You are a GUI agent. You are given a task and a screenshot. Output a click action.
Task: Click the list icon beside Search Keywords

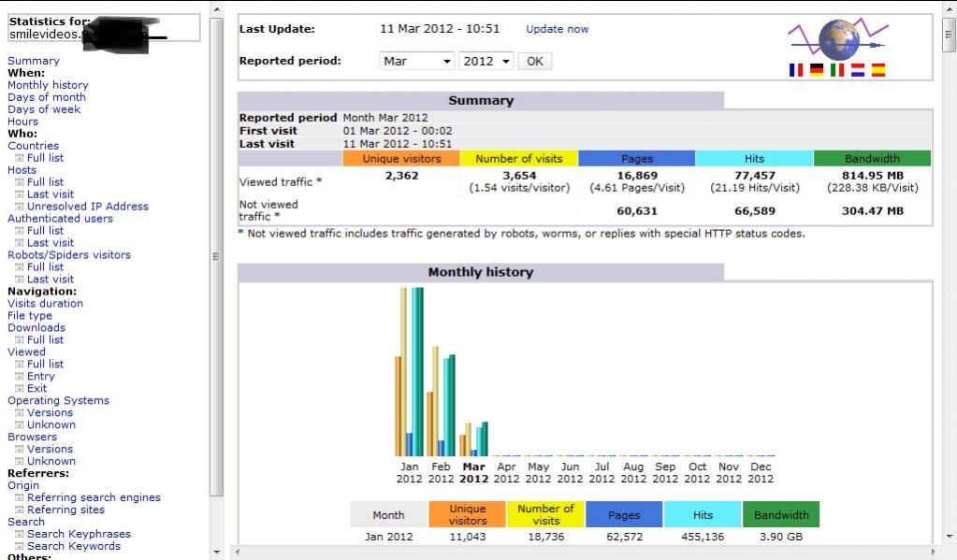click(x=19, y=547)
